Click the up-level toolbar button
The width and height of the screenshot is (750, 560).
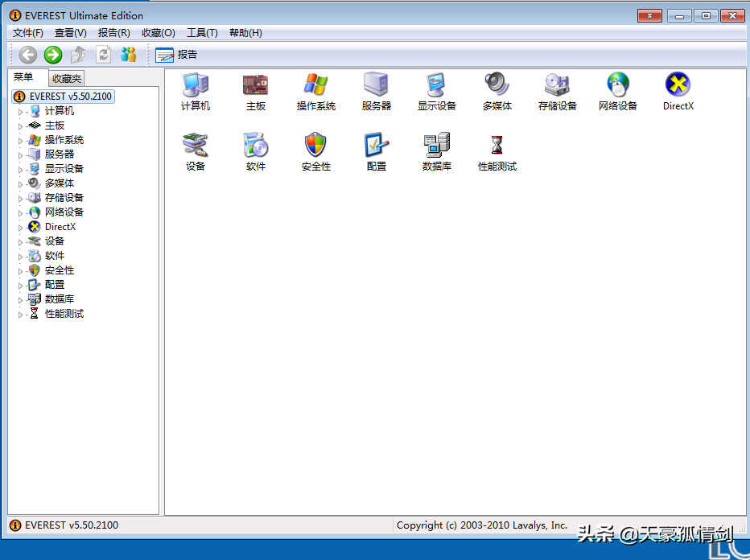(78, 55)
